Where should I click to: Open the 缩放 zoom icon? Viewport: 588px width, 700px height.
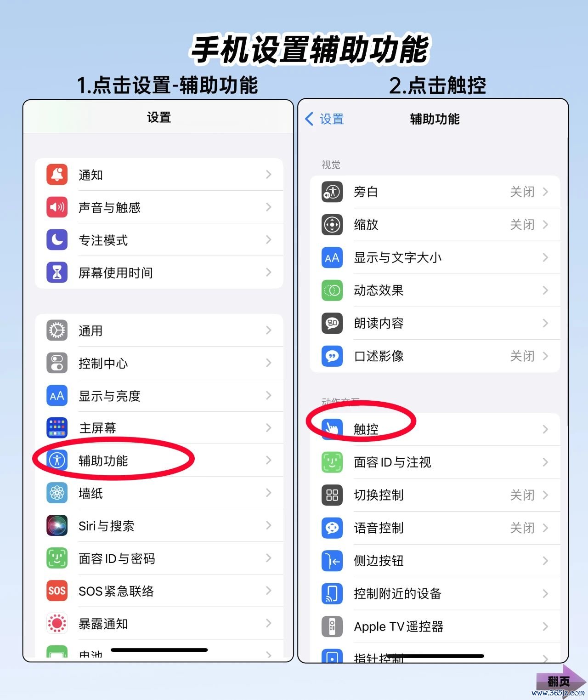[332, 225]
